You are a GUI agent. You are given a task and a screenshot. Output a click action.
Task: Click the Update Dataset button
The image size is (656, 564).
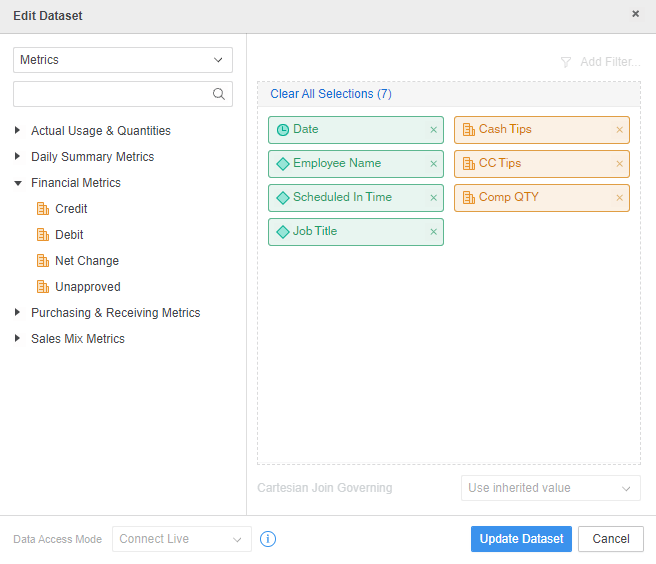[521, 539]
